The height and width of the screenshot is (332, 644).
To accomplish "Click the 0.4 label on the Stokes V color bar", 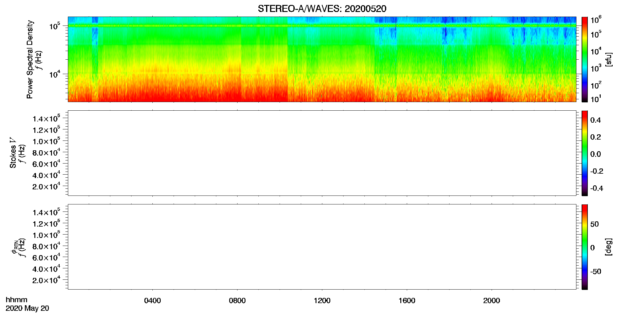I will 595,120.
